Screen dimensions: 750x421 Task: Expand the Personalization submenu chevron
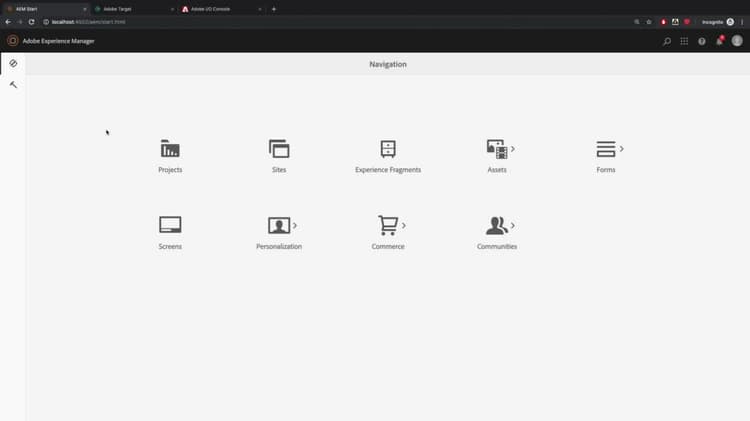[295, 225]
